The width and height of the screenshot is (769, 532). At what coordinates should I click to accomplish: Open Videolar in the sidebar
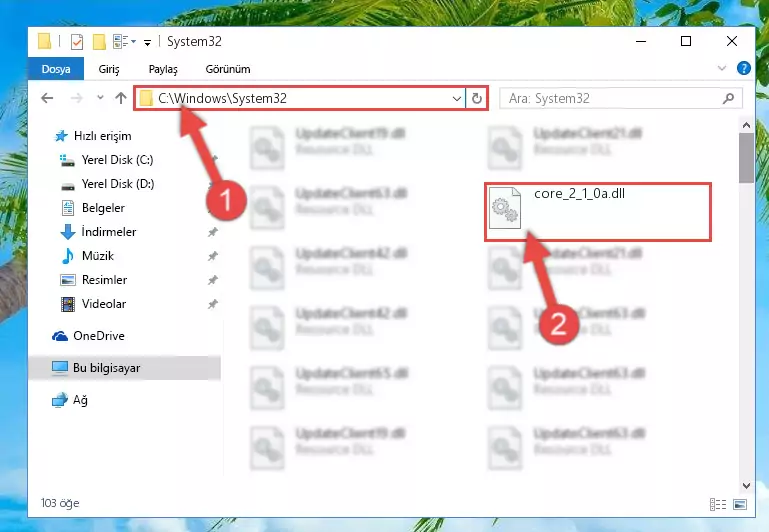pos(104,304)
